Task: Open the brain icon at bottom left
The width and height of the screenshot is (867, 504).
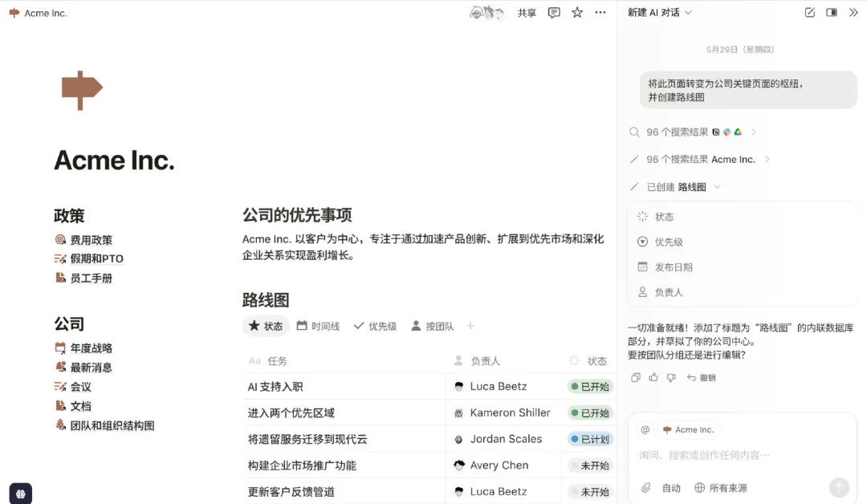Action: pyautogui.click(x=20, y=494)
